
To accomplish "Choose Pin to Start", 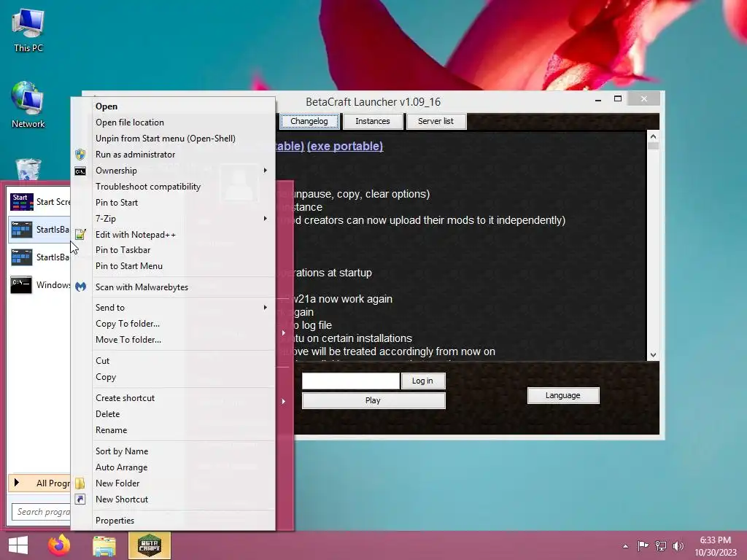I will (174, 203).
